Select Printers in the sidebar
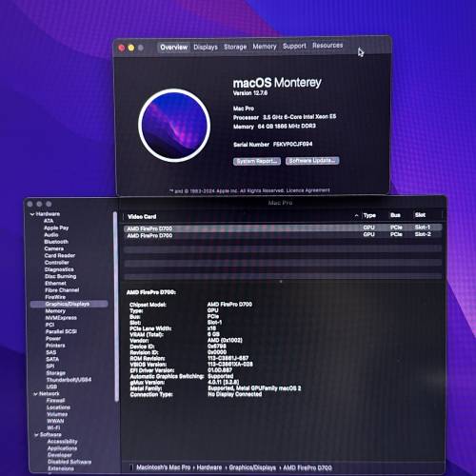476x476 pixels. click(x=55, y=346)
